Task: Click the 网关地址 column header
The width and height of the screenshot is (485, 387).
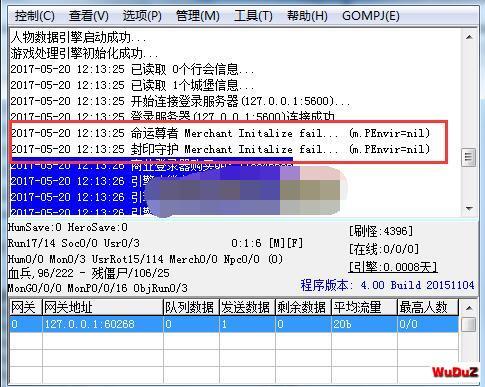Action: coord(103,307)
